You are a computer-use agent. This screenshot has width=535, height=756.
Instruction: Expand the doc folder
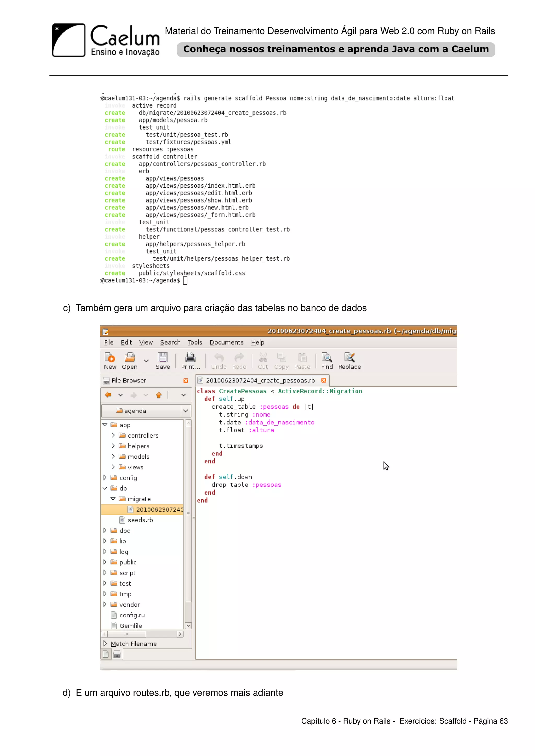coord(105,530)
